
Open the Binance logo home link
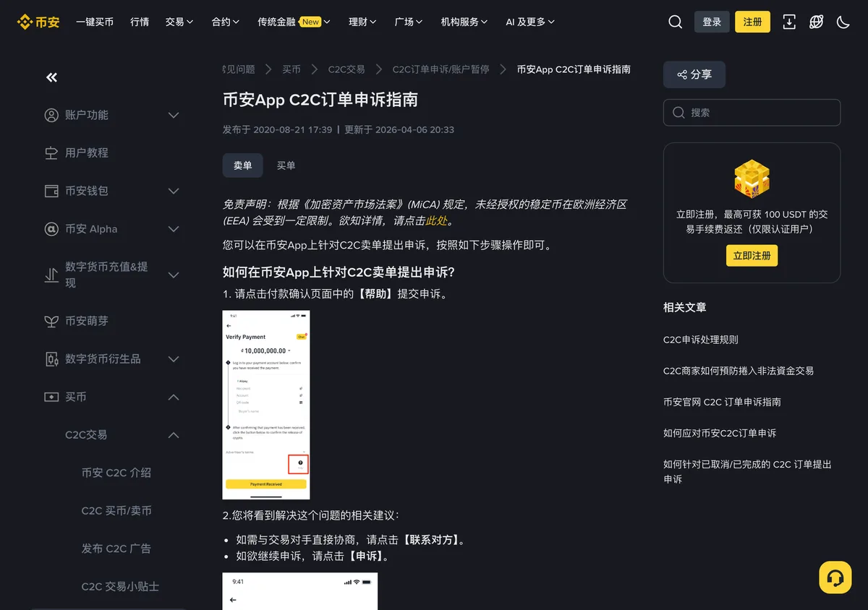point(38,22)
